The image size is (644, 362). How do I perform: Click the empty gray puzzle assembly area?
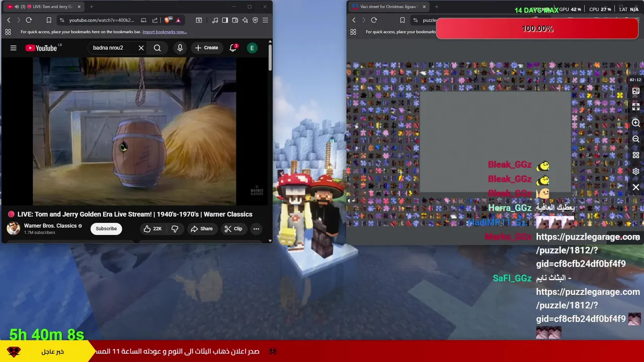point(496,142)
